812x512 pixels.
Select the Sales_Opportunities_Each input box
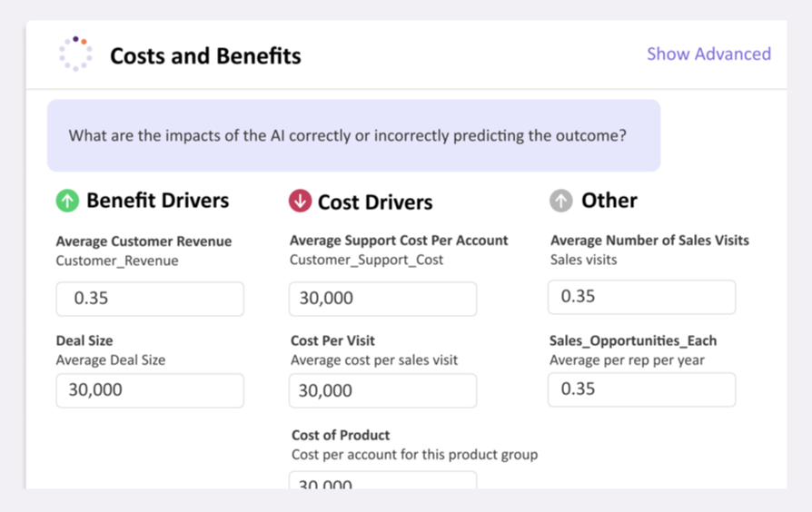click(641, 389)
